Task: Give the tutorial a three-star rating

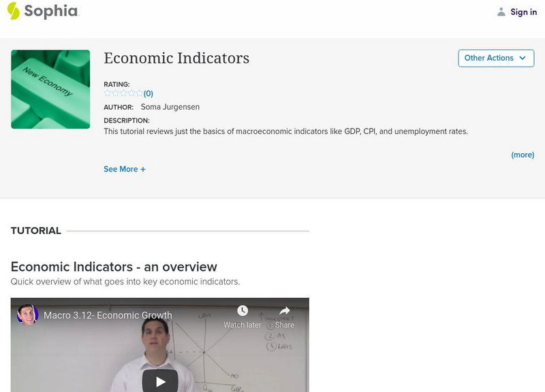Action: [123, 93]
